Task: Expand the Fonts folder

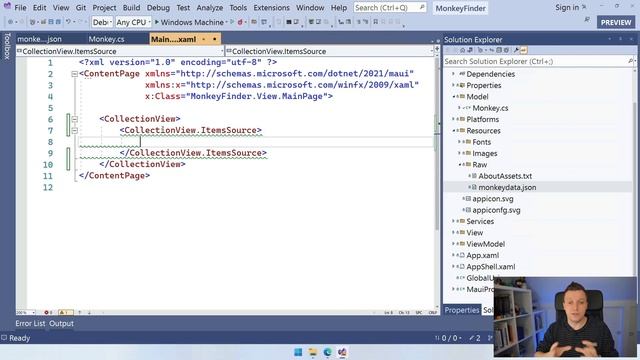Action: pos(459,142)
